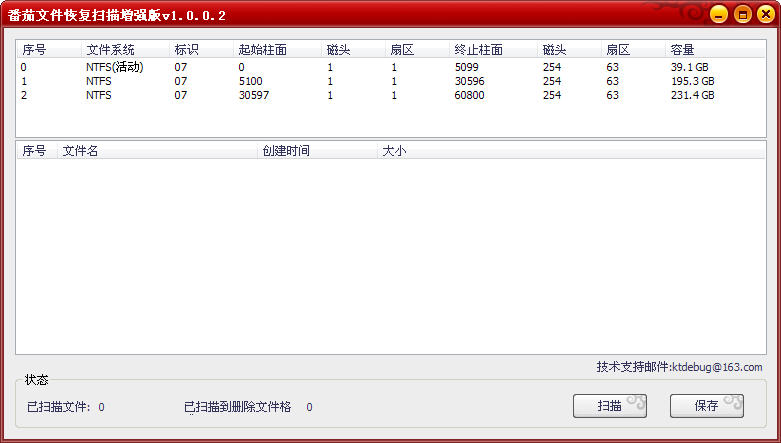Close the file recovery window
The width and height of the screenshot is (781, 443).
coord(766,14)
